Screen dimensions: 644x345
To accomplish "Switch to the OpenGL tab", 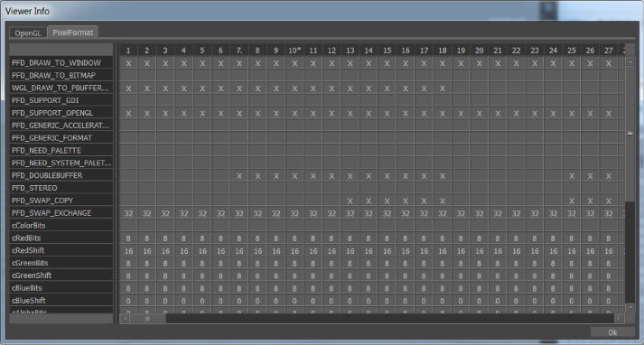I will point(28,33).
